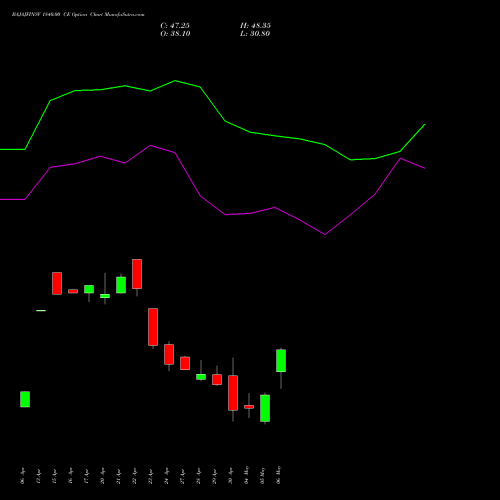Click the 17 Apr date label
Screen dimensions: 500x500
87,476
